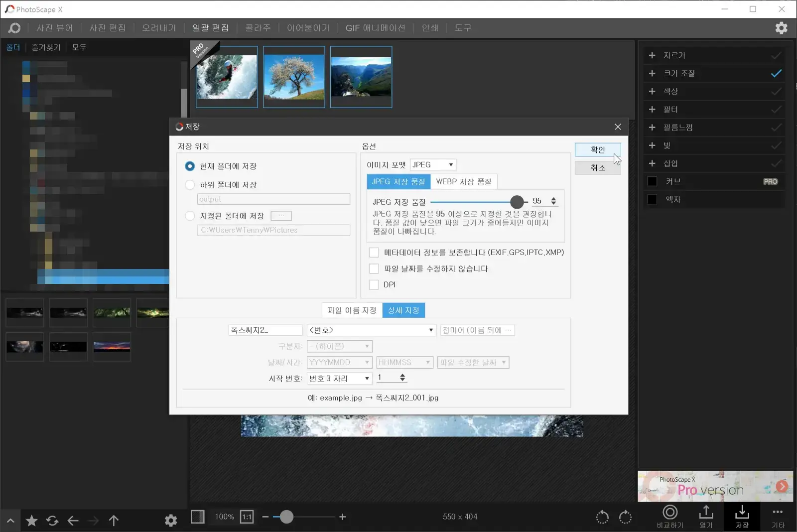Open the 구분자 (하이픈) dropdown

340,346
